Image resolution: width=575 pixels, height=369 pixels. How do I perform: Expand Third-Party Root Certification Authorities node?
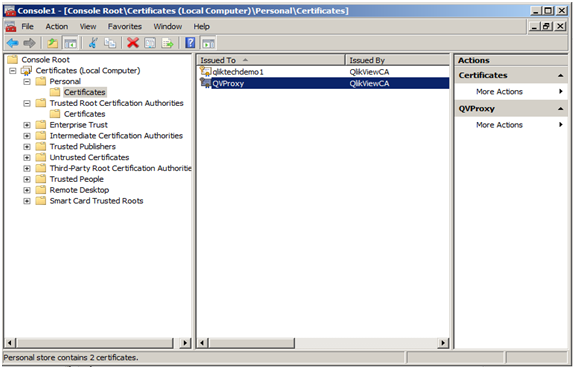coord(27,168)
